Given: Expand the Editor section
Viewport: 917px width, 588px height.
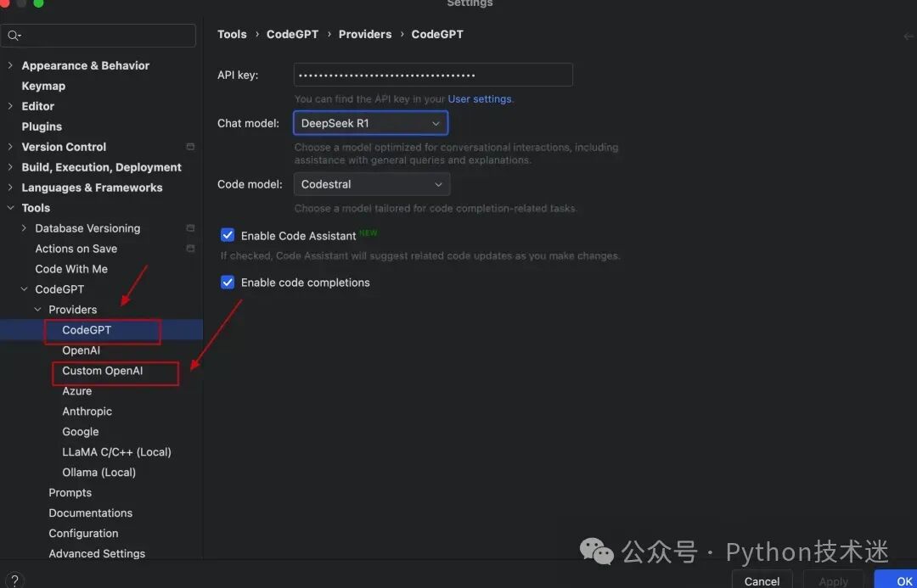Looking at the screenshot, I should (x=10, y=106).
